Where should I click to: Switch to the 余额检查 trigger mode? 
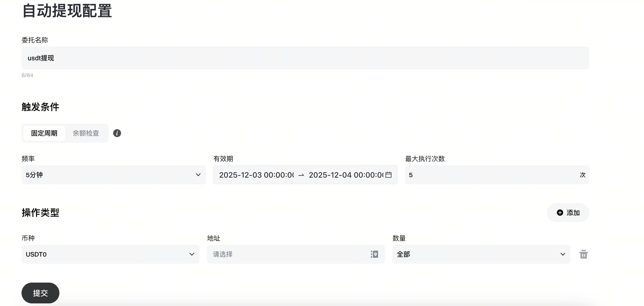(86, 133)
